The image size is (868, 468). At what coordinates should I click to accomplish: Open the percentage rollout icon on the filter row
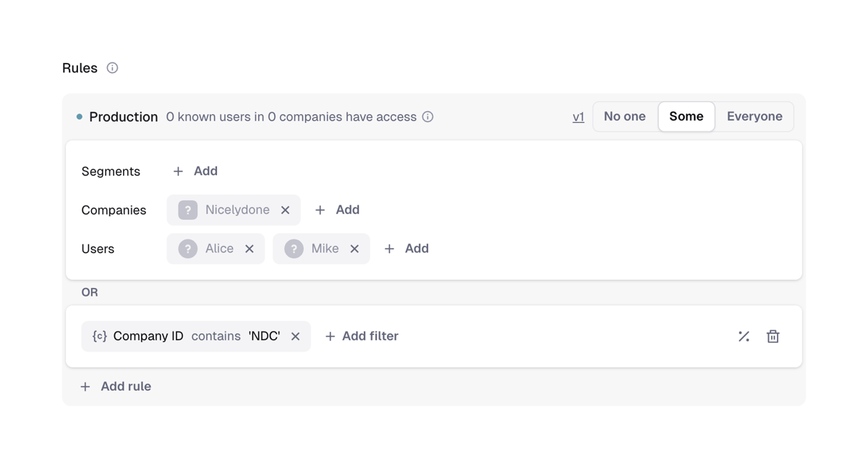tap(744, 336)
